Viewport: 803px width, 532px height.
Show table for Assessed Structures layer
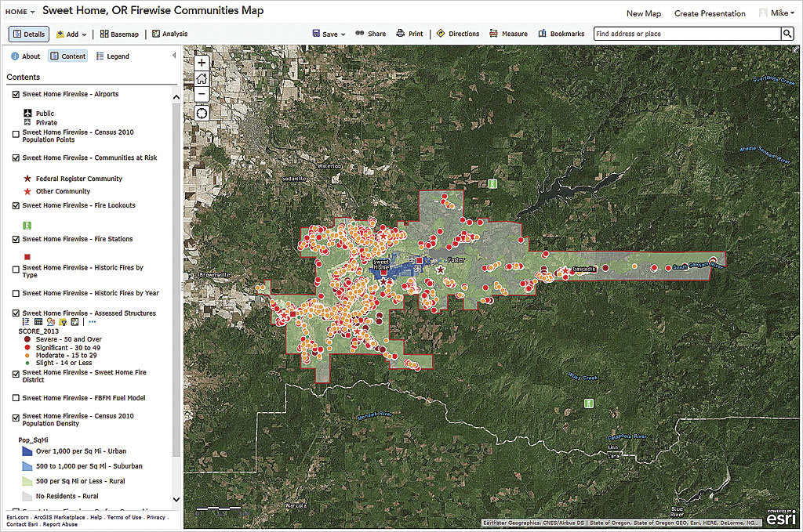coord(38,322)
